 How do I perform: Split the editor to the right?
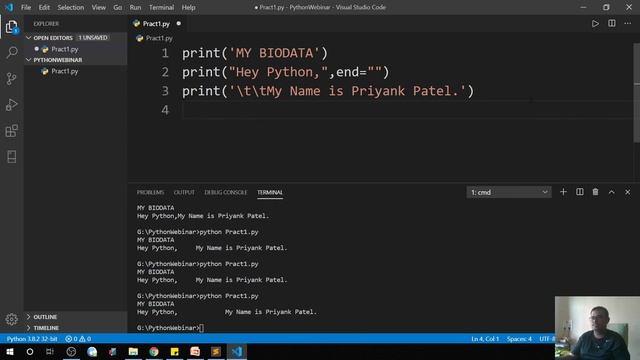(611, 24)
